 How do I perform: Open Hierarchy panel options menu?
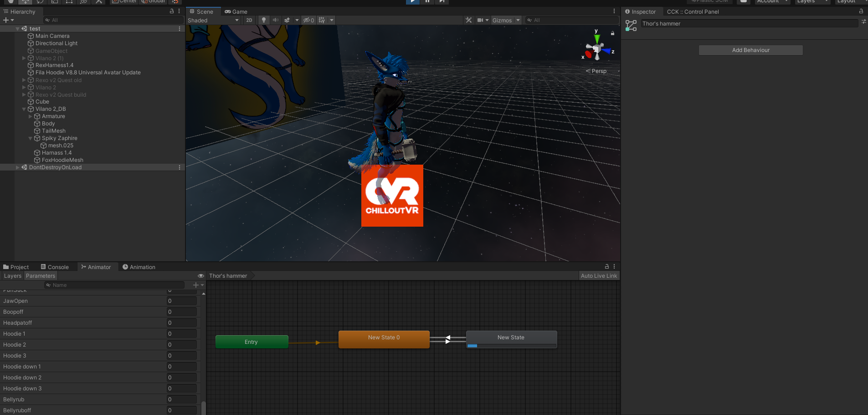click(179, 11)
